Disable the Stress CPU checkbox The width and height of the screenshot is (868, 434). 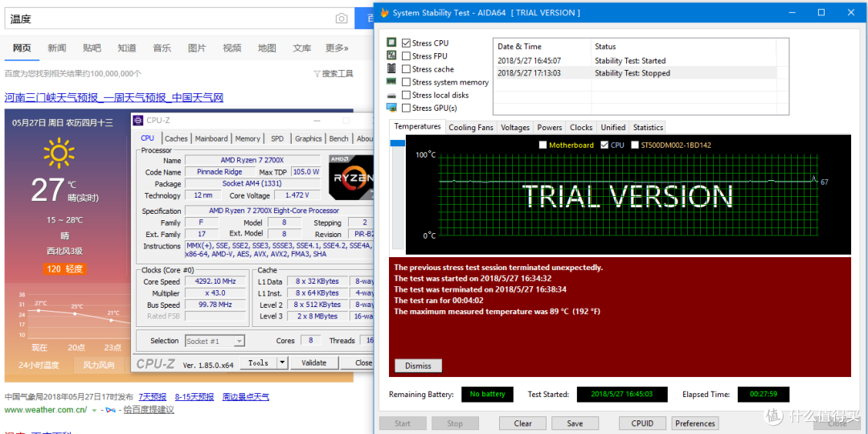[x=407, y=43]
